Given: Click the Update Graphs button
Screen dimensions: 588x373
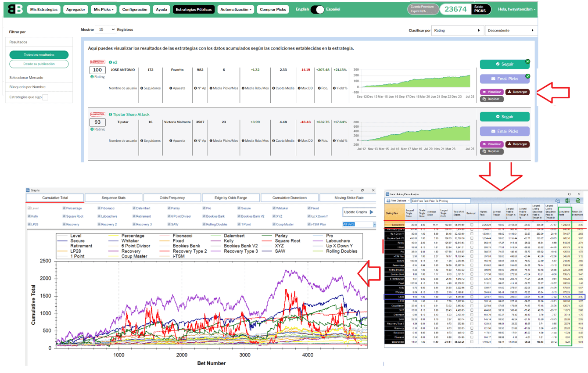Looking at the screenshot, I should coord(359,212).
